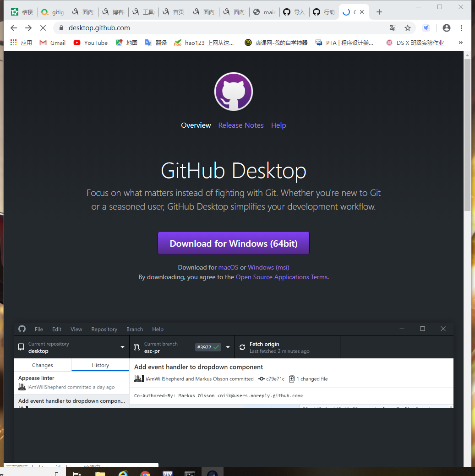Stop loading the page with the X button
Screen dimensions: 475x476
(x=43, y=28)
